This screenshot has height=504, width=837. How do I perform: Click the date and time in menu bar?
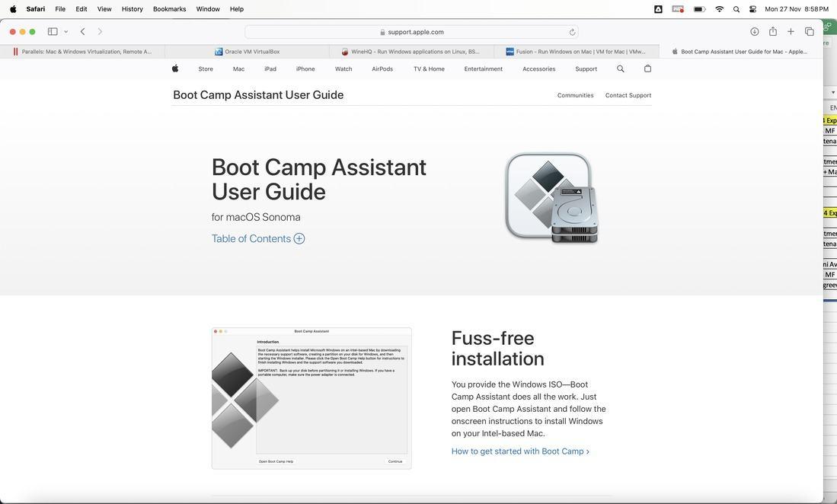pyautogui.click(x=797, y=9)
